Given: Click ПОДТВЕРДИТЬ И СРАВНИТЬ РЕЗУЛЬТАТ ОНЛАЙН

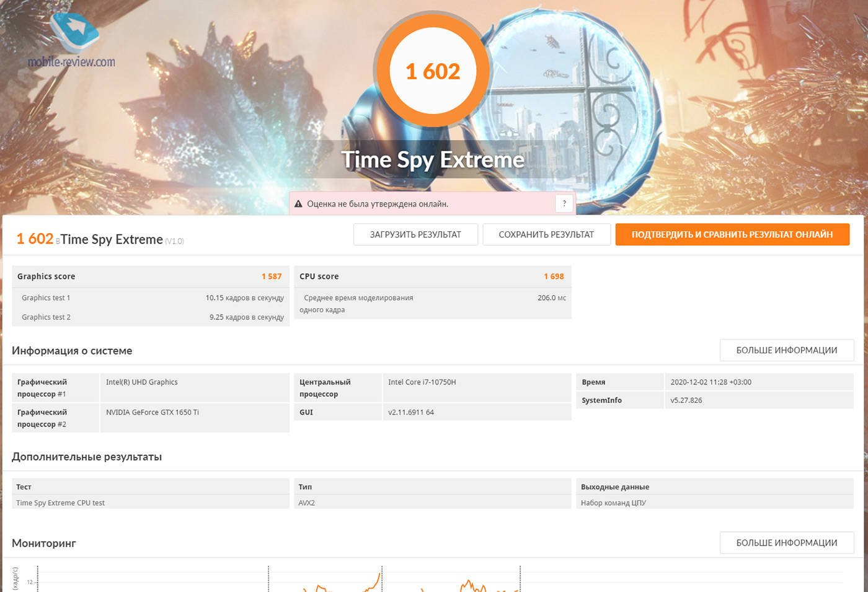Looking at the screenshot, I should point(732,234).
